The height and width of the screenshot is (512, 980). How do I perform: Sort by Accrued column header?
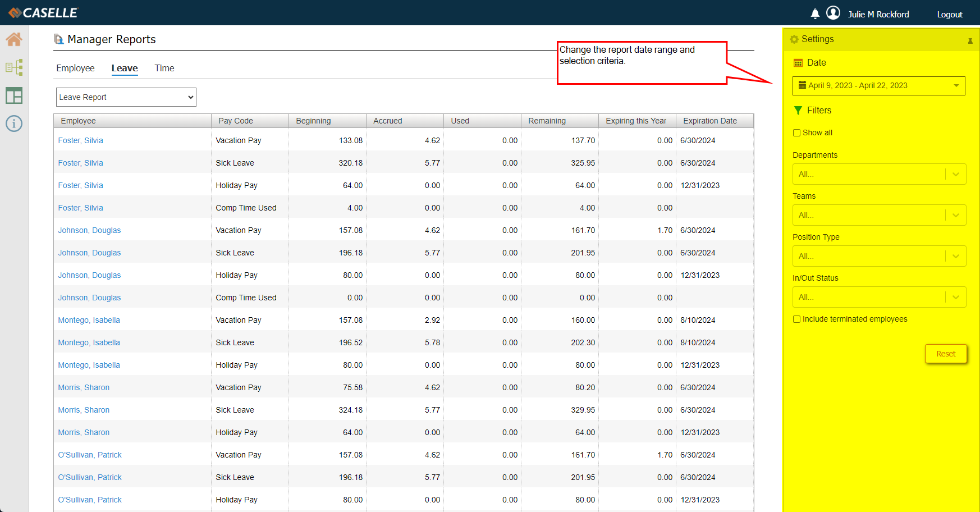click(x=405, y=121)
